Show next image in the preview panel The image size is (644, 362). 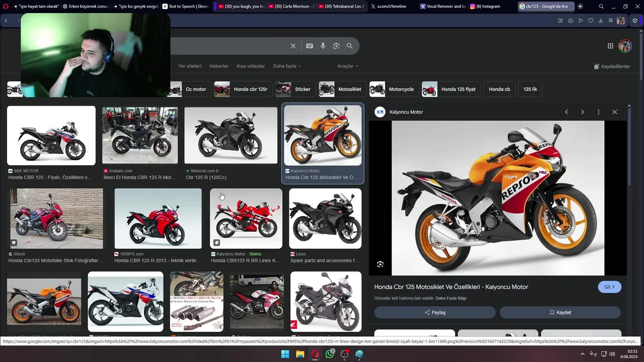583,112
